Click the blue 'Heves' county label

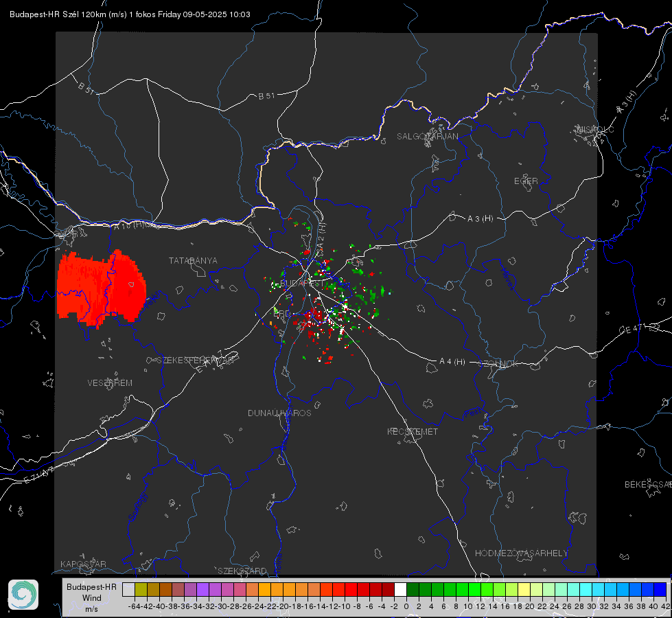(507, 279)
